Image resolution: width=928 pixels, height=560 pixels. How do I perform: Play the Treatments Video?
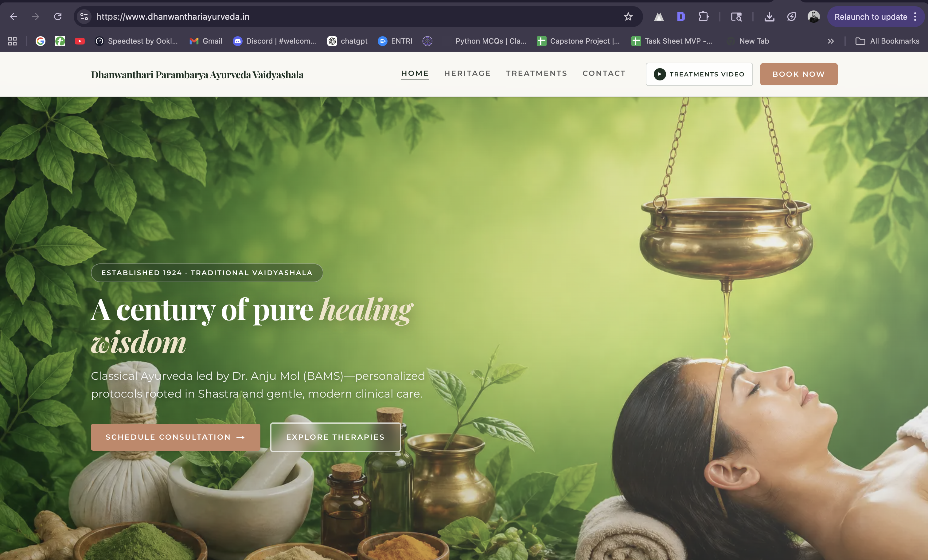[x=699, y=74]
